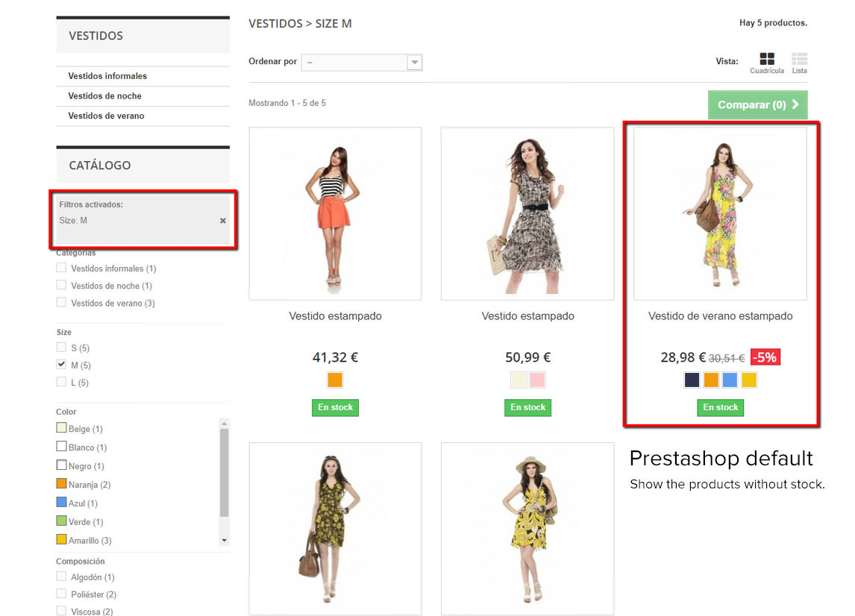This screenshot has height=616, width=855.
Task: Click En stock badge on first product
Action: pos(335,407)
